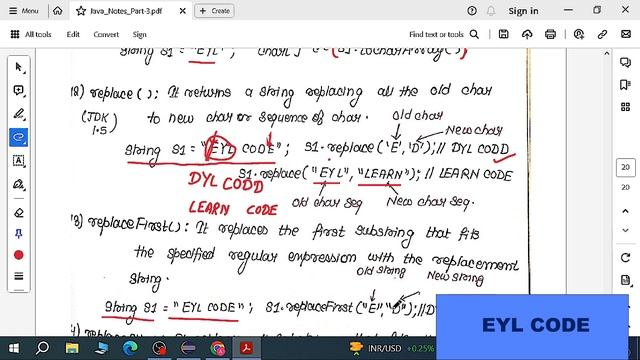Screen dimensions: 640x360
Task: Select the Add text box tool
Action: point(19,160)
